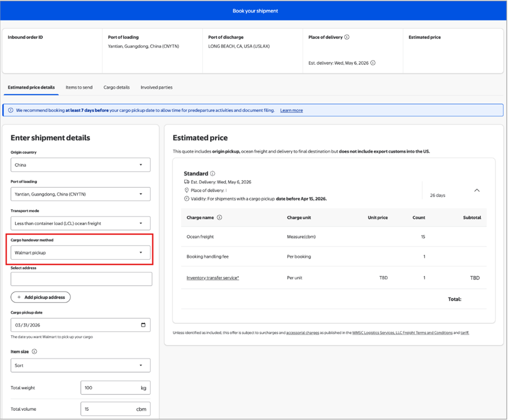
Task: Switch to Items to send tab
Action: pos(79,87)
